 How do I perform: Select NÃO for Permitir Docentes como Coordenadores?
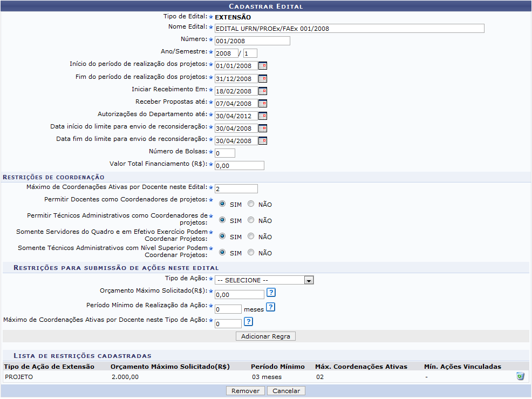click(251, 204)
